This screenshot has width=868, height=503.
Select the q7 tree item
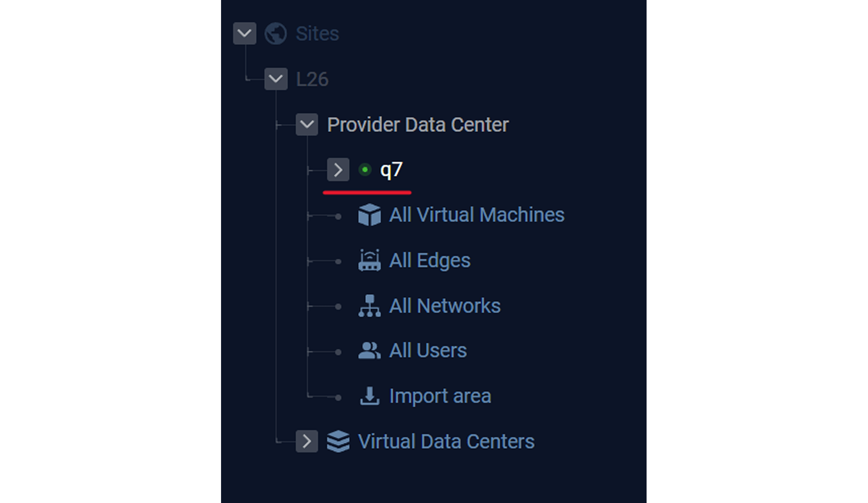click(391, 170)
